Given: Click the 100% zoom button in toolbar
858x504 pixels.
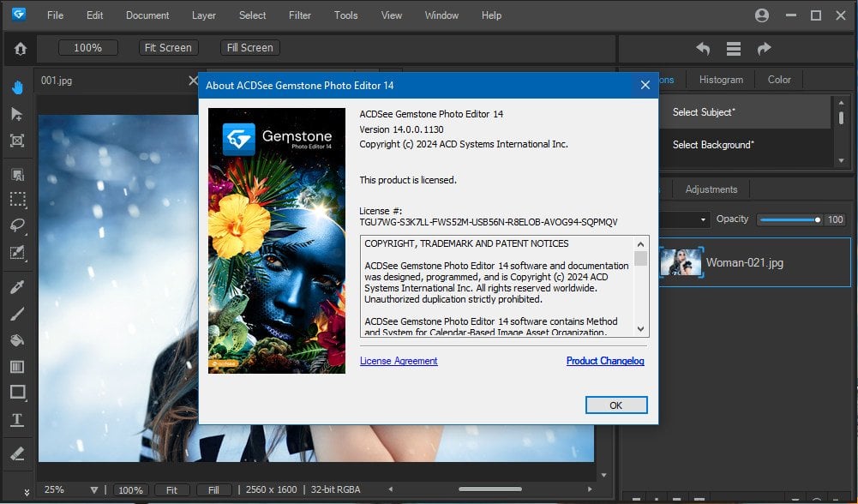Looking at the screenshot, I should pos(88,48).
